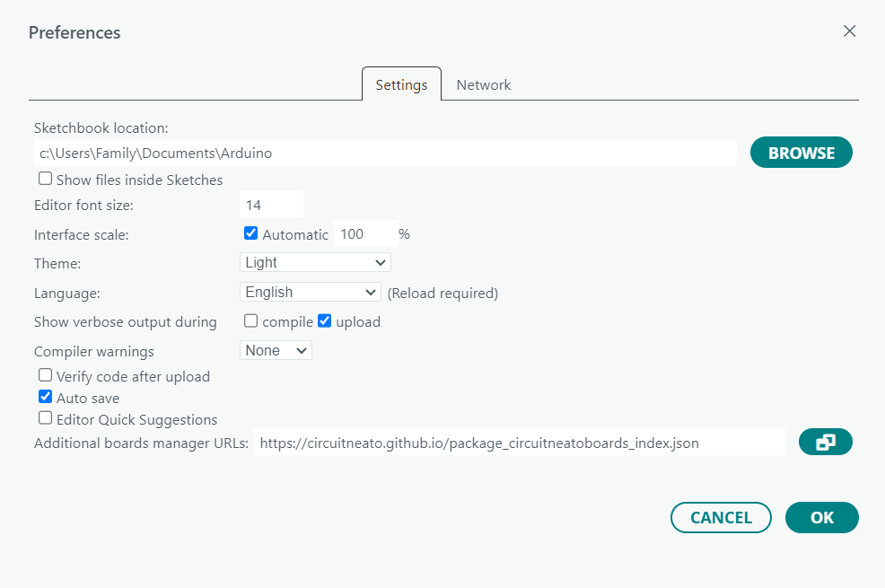Switch to the Network tab

coord(484,84)
